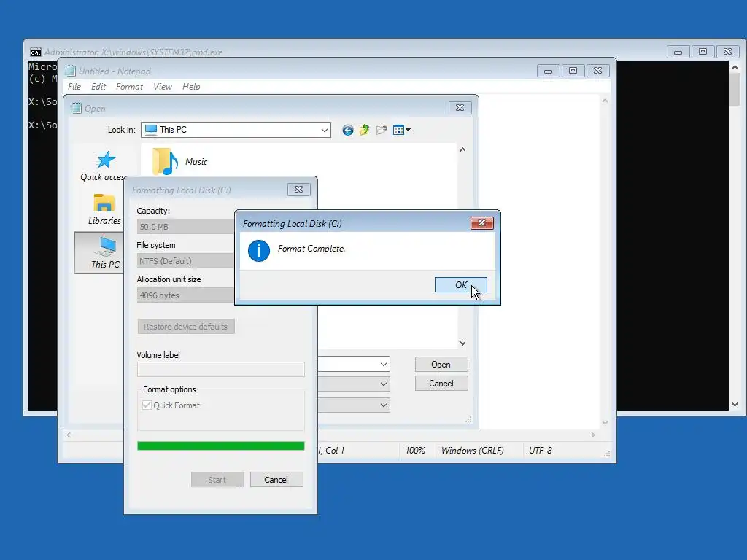Close the Notepad window
Image resolution: width=747 pixels, height=560 pixels.
coord(598,71)
